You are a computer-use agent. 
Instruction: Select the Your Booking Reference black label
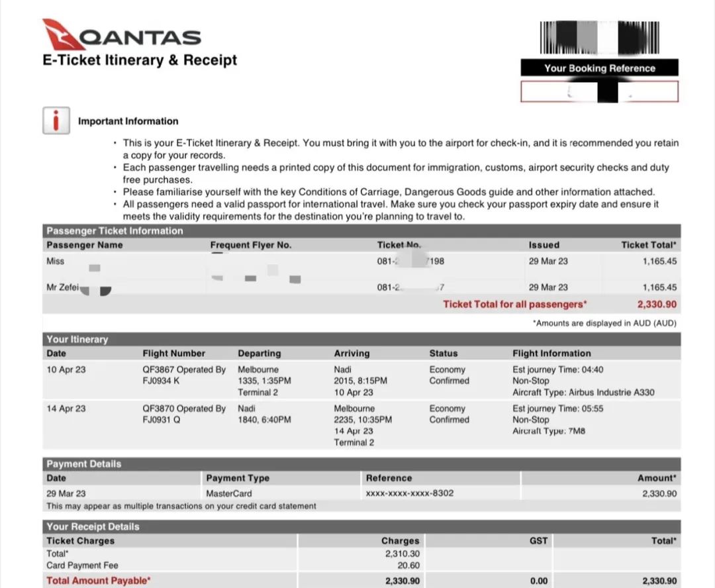click(599, 68)
